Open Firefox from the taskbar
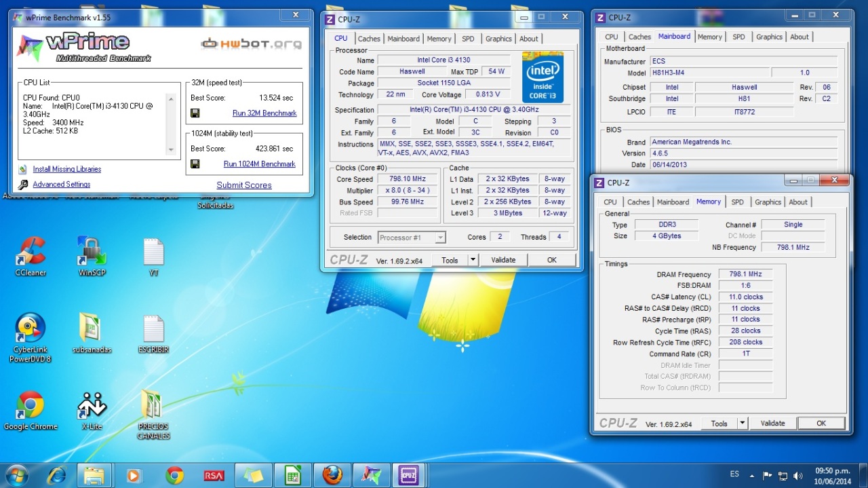This screenshot has height=488, width=868. [332, 475]
